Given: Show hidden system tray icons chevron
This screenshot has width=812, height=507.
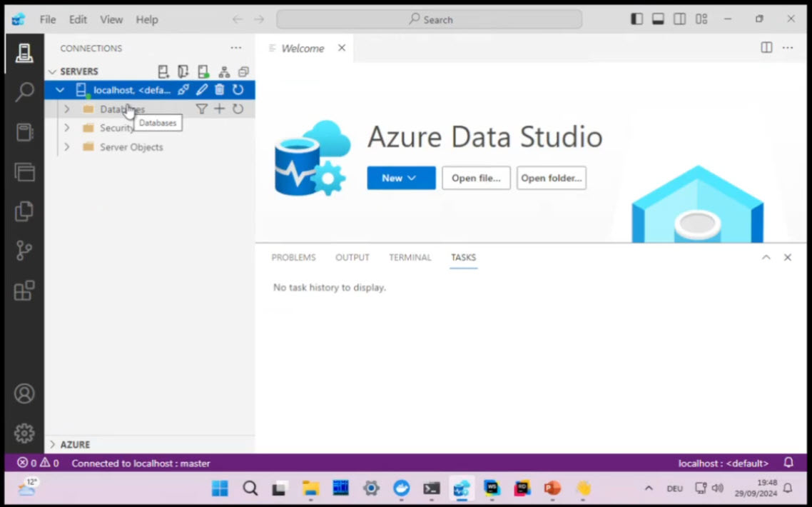Looking at the screenshot, I should (649, 488).
